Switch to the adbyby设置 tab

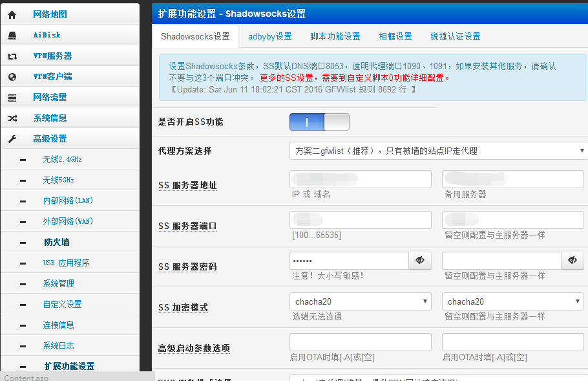click(269, 36)
